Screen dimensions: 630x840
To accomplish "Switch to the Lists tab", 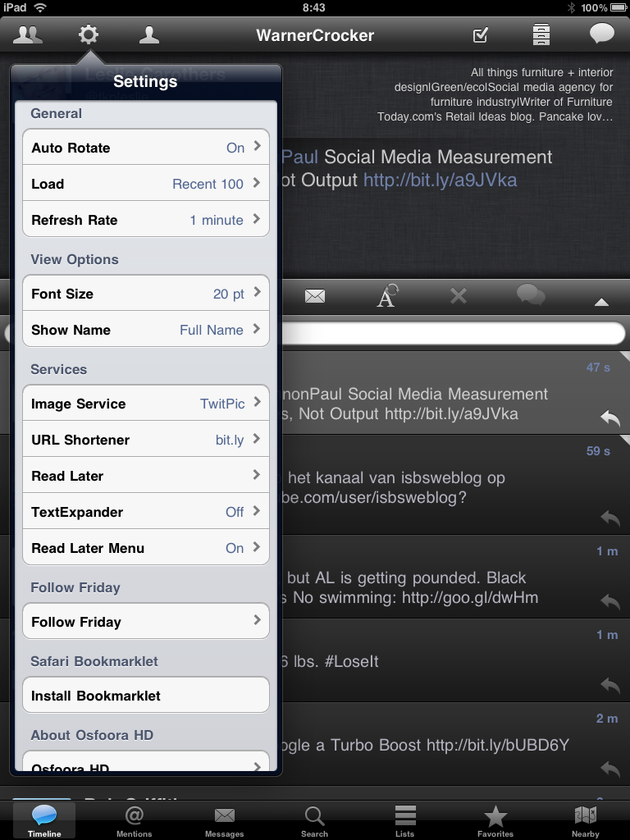I will pyautogui.click(x=405, y=820).
